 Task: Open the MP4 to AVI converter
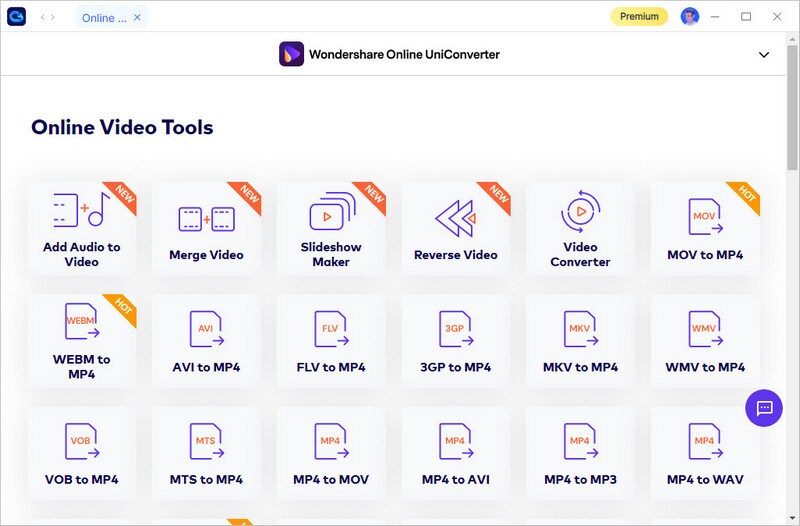(456, 453)
